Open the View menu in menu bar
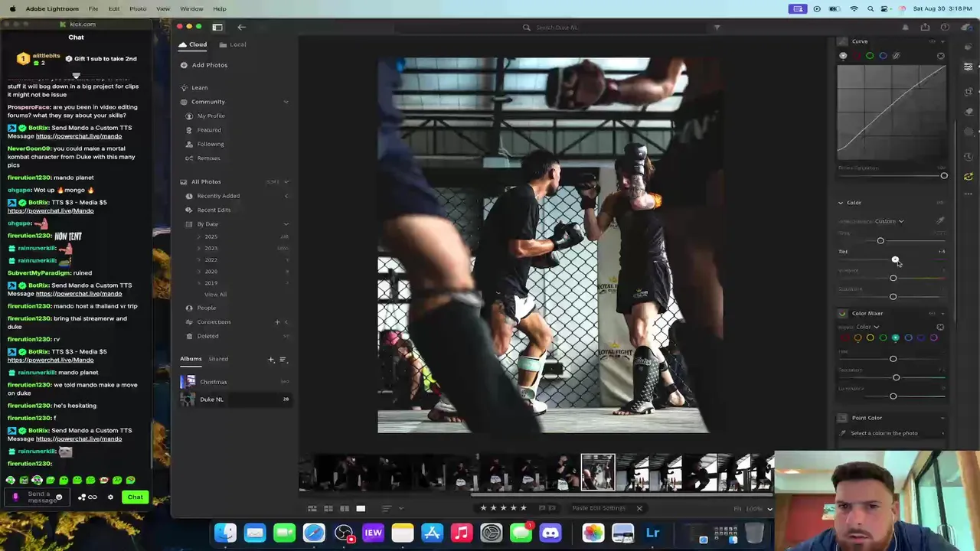Screen dimensions: 980x551 163,8
